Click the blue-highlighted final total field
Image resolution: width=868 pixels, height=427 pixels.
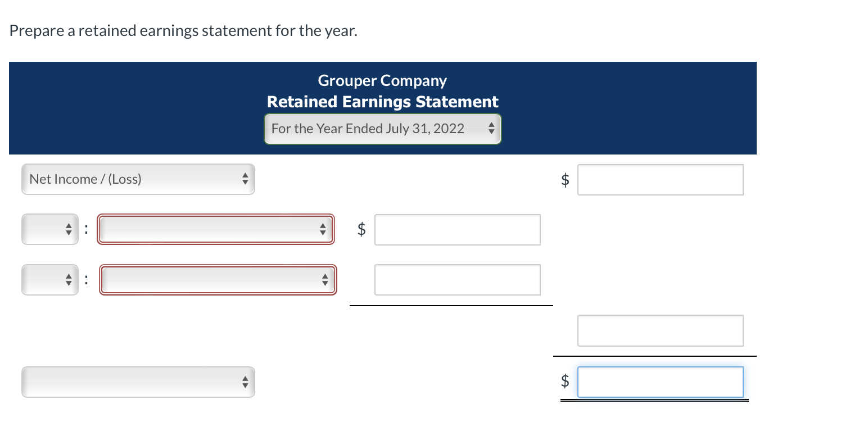[660, 381]
